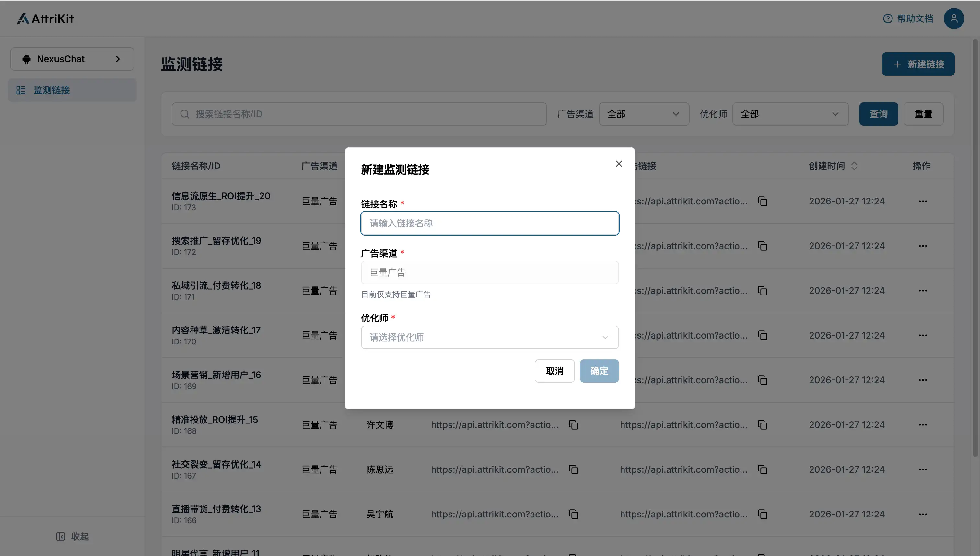
Task: Click the AttriKit logo
Action: coord(45,18)
